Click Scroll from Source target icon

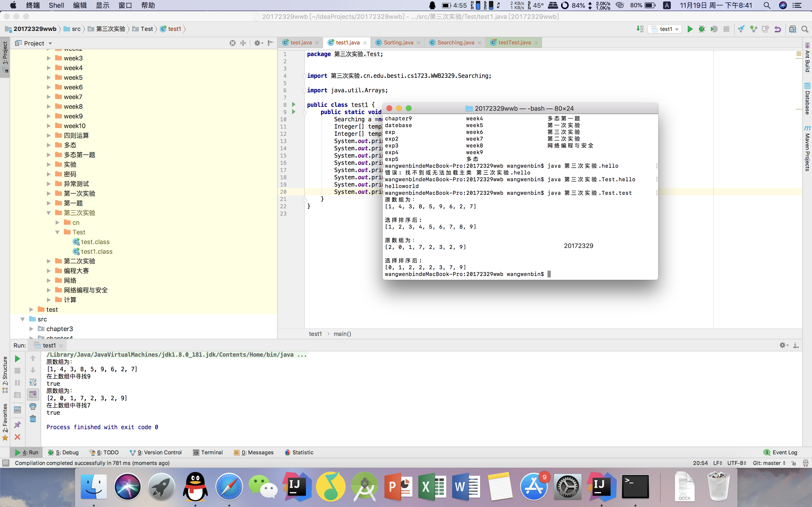(233, 43)
